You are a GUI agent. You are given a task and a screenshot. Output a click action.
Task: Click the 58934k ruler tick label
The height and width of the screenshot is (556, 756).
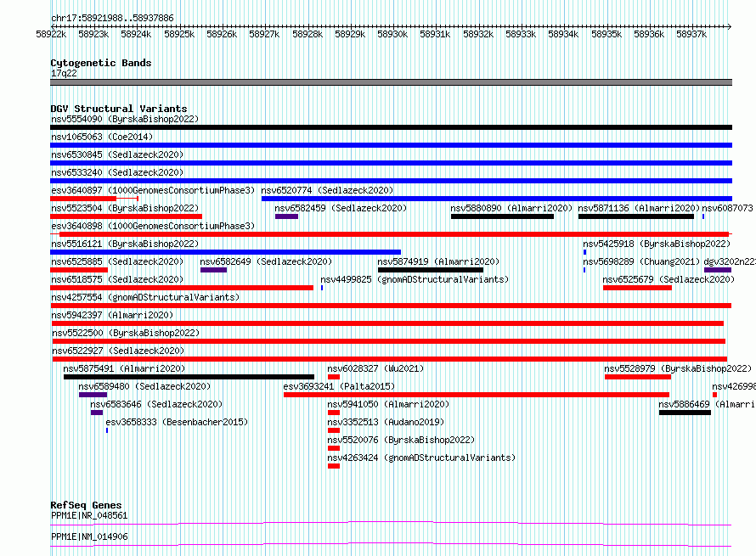point(563,34)
